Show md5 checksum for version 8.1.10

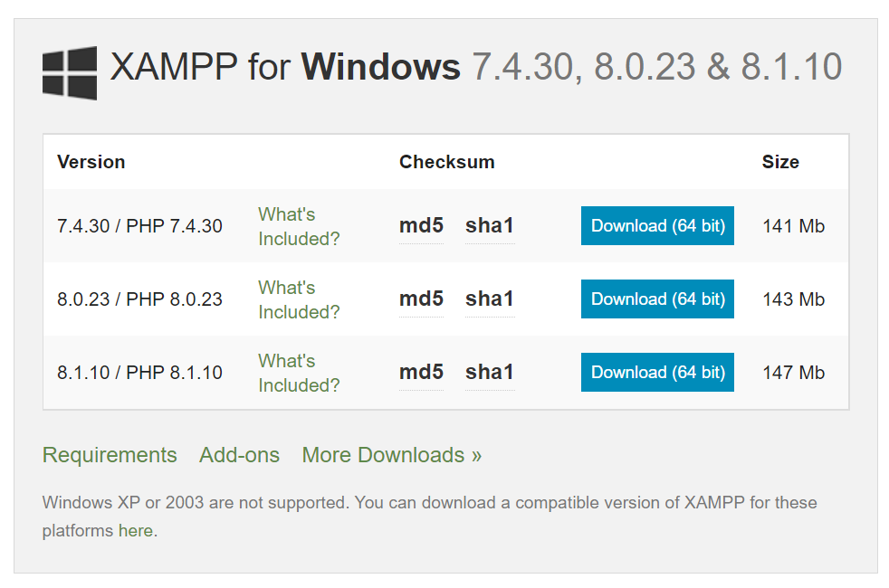[x=421, y=372]
